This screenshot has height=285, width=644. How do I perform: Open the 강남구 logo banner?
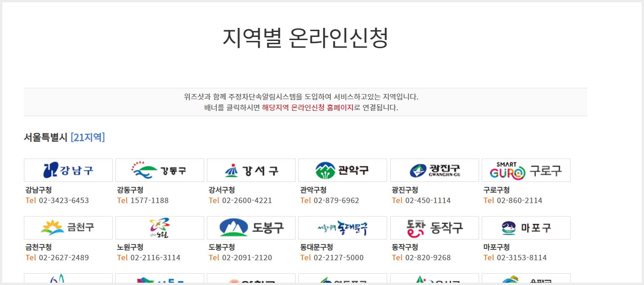68,170
